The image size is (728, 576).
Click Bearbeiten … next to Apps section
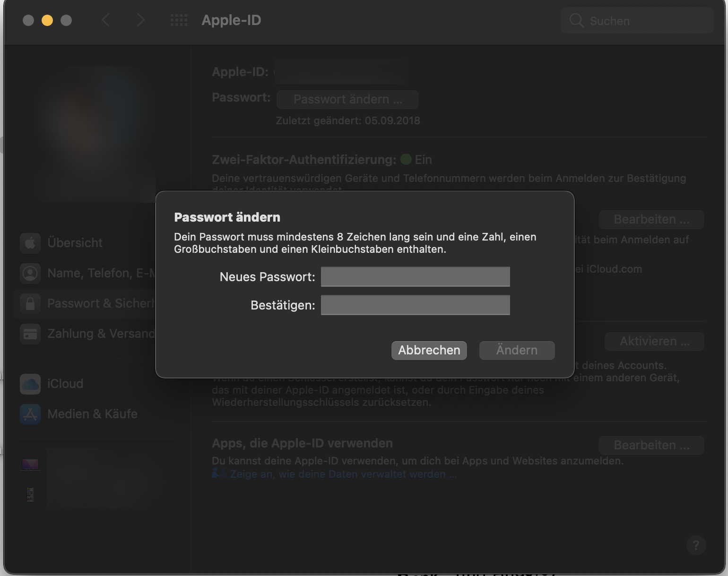click(x=652, y=445)
